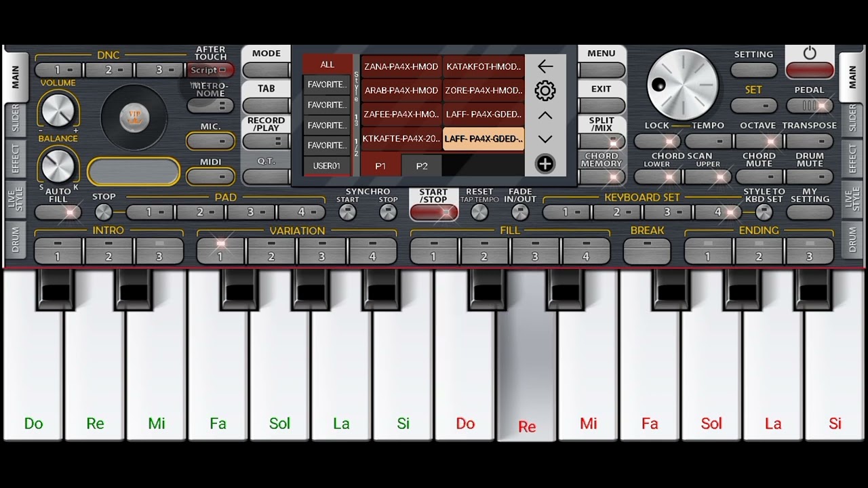Trigger Intro 3 button
Viewport: 868px width, 488px height.
(x=159, y=251)
